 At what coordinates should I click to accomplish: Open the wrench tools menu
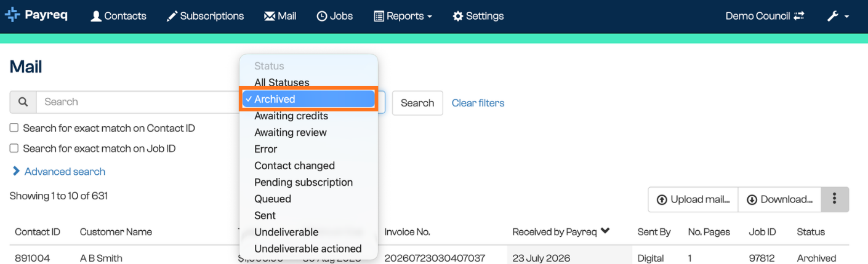pos(838,16)
